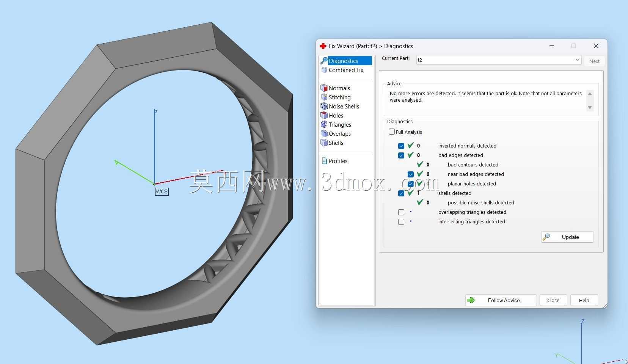Click the Update button
Screen dimensions: 628x364
point(567,237)
